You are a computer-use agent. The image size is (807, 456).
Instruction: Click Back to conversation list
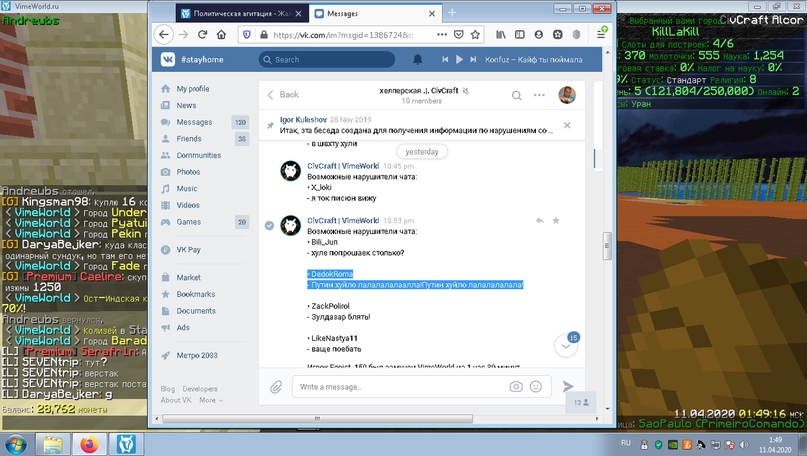(283, 95)
